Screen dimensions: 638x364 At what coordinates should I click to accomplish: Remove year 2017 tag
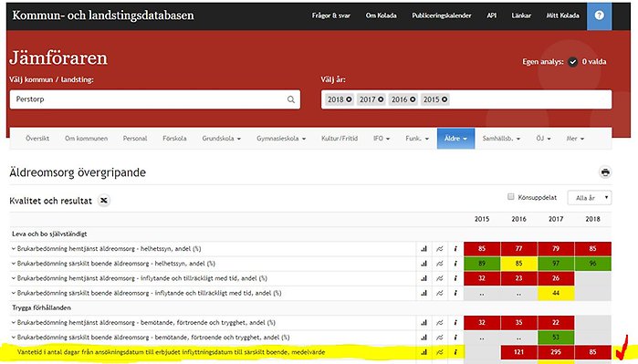(x=381, y=99)
